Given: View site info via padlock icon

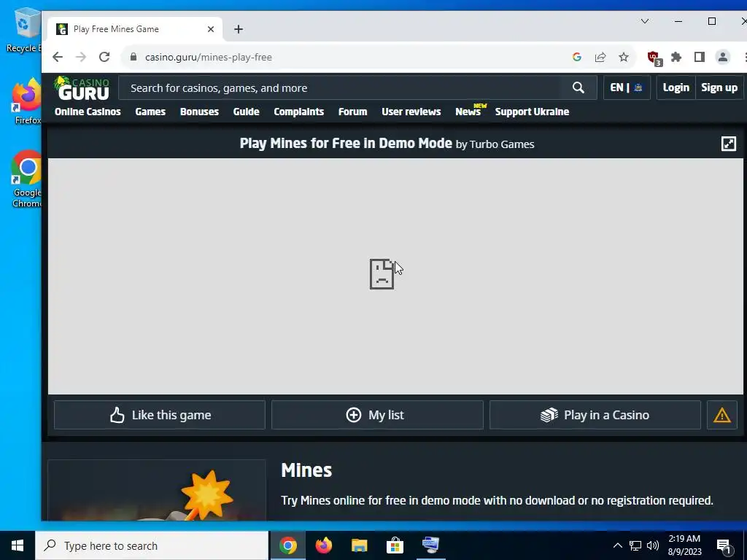Looking at the screenshot, I should (x=133, y=57).
